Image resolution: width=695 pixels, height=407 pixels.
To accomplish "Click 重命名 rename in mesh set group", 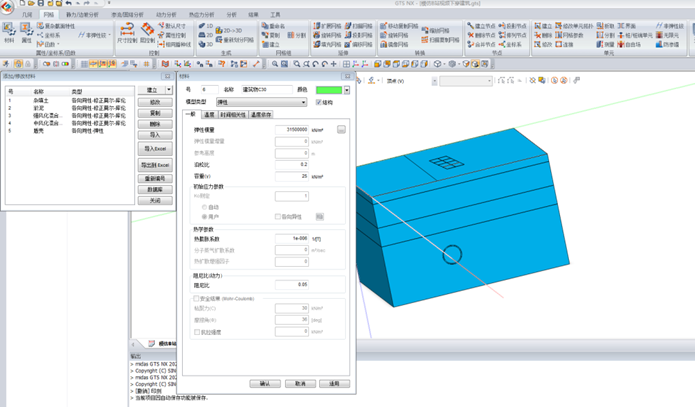I will point(273,26).
